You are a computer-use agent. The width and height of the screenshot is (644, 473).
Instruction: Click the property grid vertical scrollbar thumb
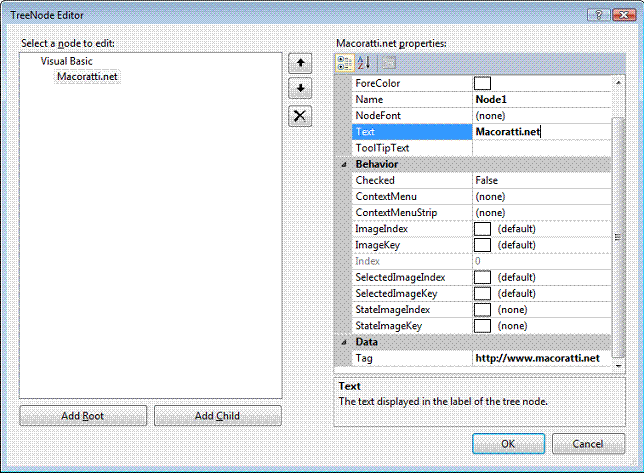coord(619,237)
